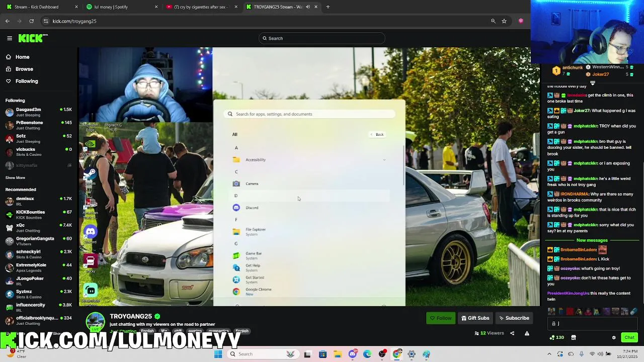Open JLongoPoker recommended channel
The height and width of the screenshot is (362, 644).
pyautogui.click(x=38, y=281)
